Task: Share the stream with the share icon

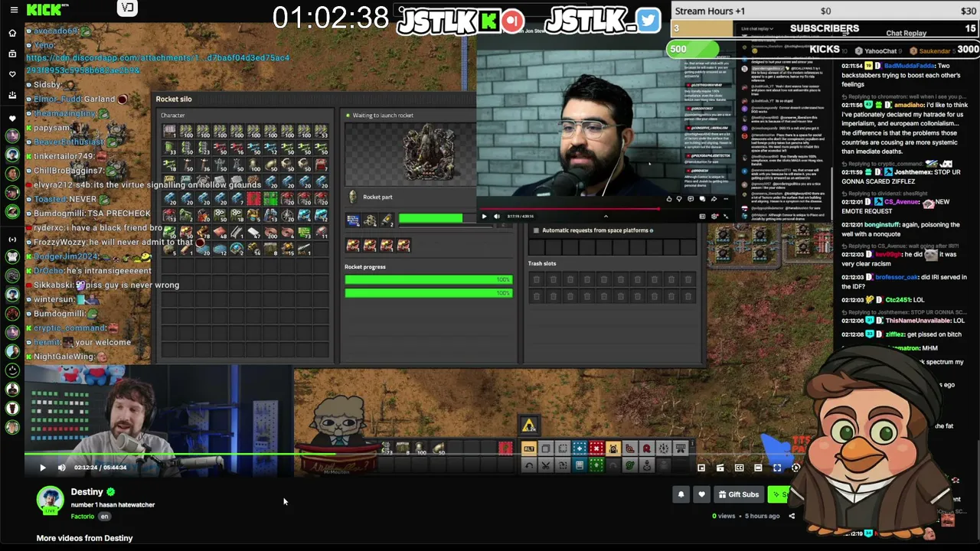Action: click(x=792, y=516)
